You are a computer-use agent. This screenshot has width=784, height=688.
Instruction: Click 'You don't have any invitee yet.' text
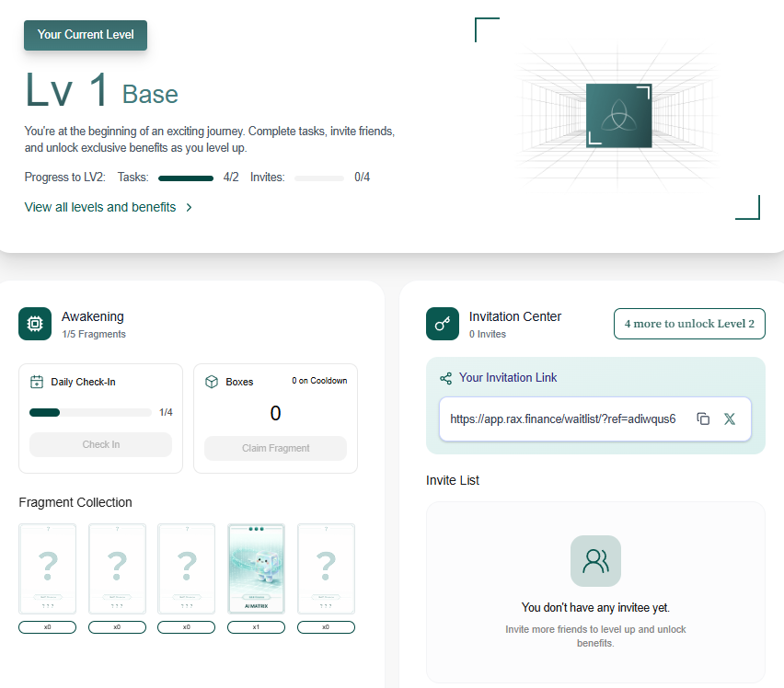[x=595, y=608]
